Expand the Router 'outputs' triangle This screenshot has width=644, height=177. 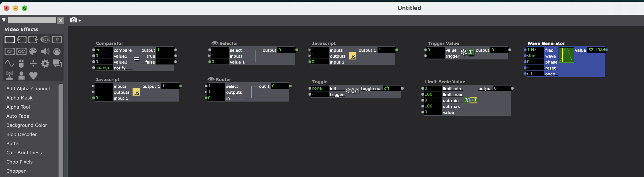coord(206,92)
